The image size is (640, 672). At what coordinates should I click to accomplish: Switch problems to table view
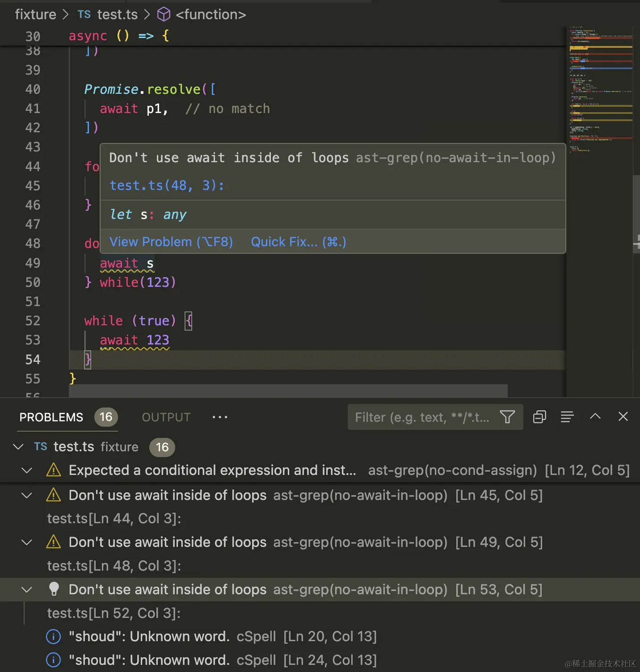pyautogui.click(x=567, y=417)
